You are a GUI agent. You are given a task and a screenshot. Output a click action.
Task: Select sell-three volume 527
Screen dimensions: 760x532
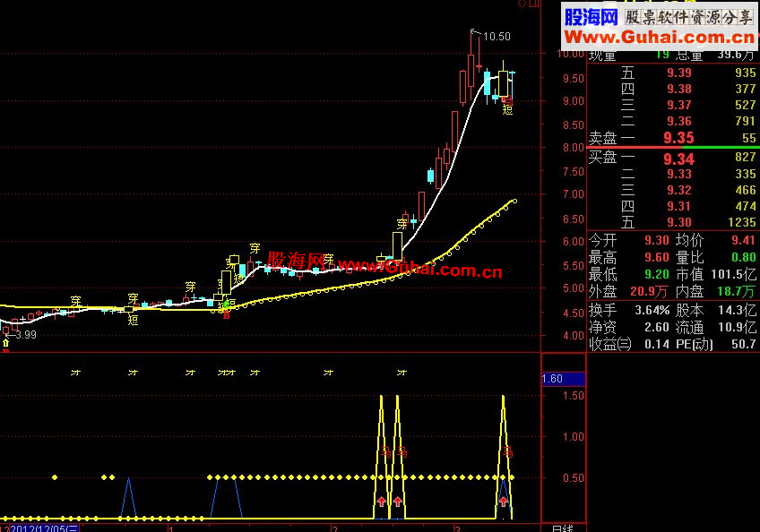(x=746, y=105)
